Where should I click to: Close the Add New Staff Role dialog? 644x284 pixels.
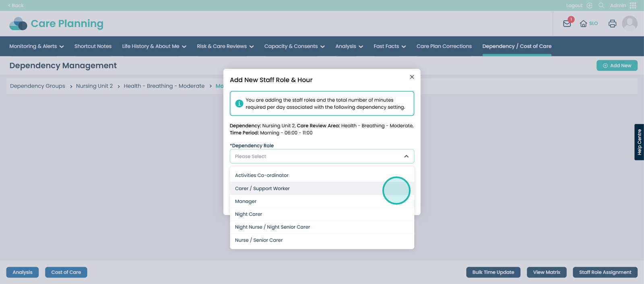coord(412,77)
